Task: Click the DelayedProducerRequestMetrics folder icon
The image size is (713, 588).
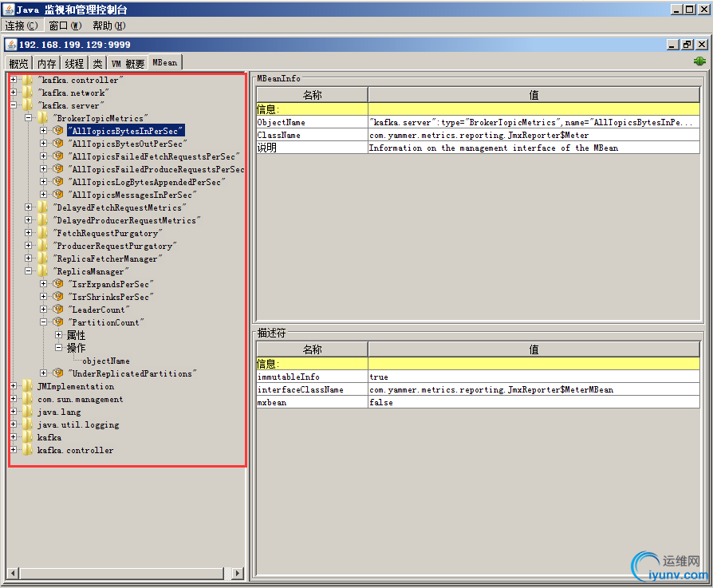Action: [x=43, y=219]
